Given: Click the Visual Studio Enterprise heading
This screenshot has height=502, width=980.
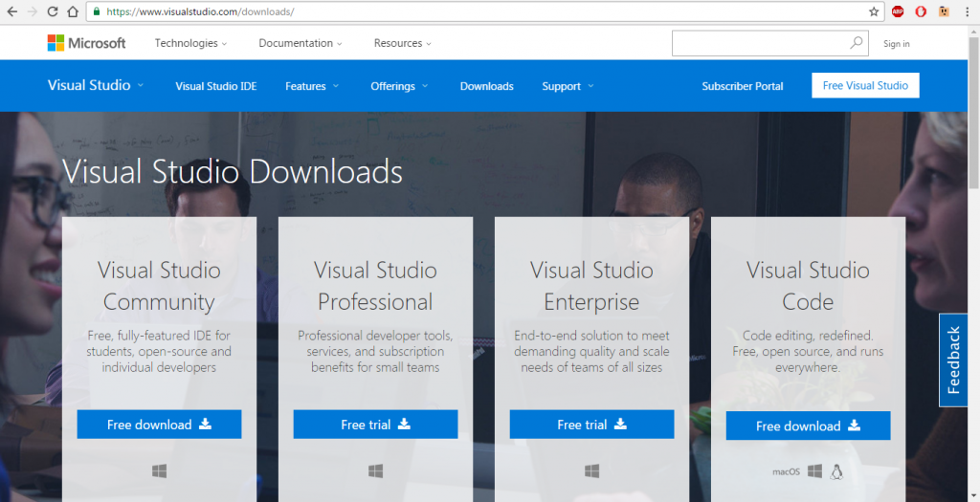Looking at the screenshot, I should [591, 286].
